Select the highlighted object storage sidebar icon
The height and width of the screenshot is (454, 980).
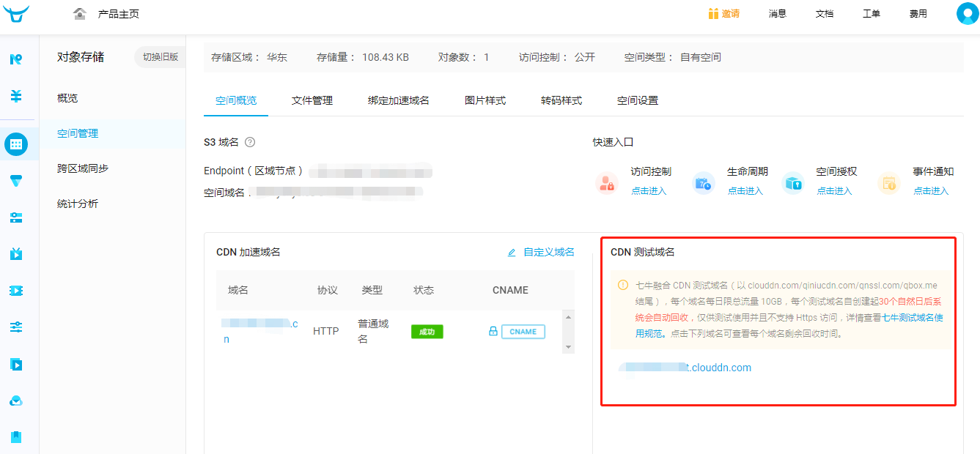[16, 144]
